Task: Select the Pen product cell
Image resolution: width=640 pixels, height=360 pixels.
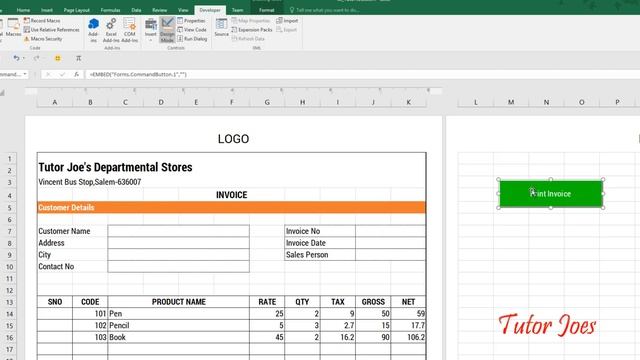Action: pos(178,313)
